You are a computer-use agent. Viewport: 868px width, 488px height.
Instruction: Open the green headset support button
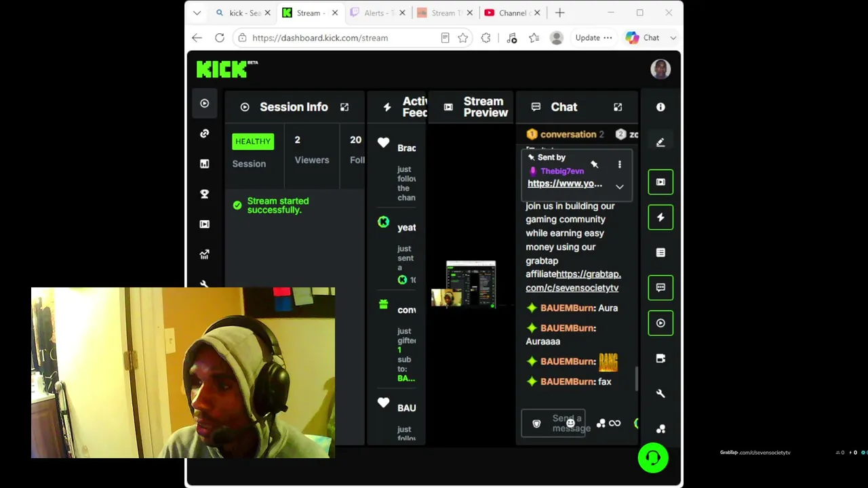653,457
